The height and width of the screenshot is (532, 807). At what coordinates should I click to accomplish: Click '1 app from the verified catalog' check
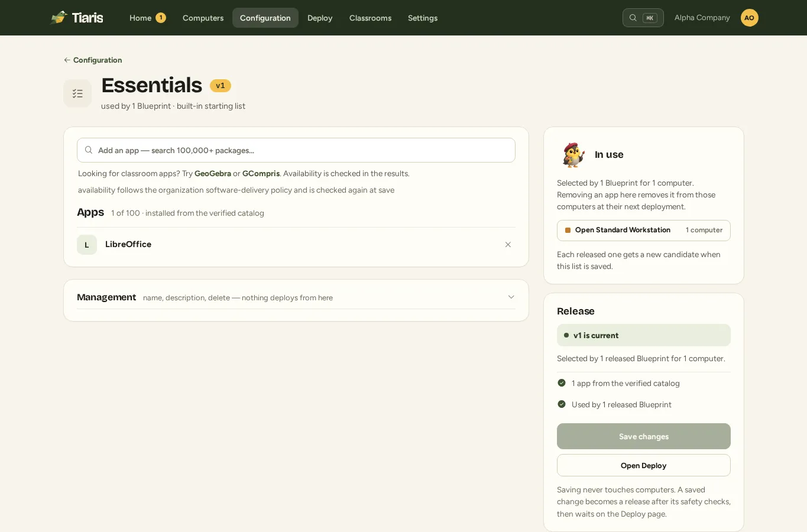[x=618, y=383]
